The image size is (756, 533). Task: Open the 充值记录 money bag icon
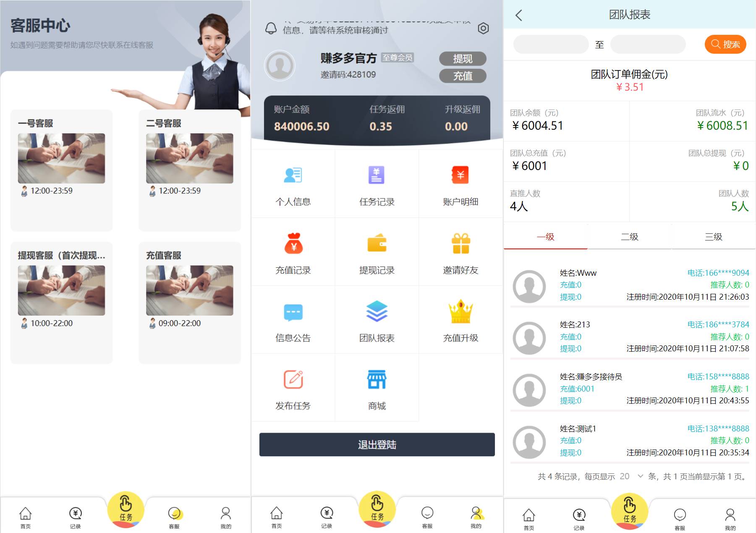tap(293, 243)
